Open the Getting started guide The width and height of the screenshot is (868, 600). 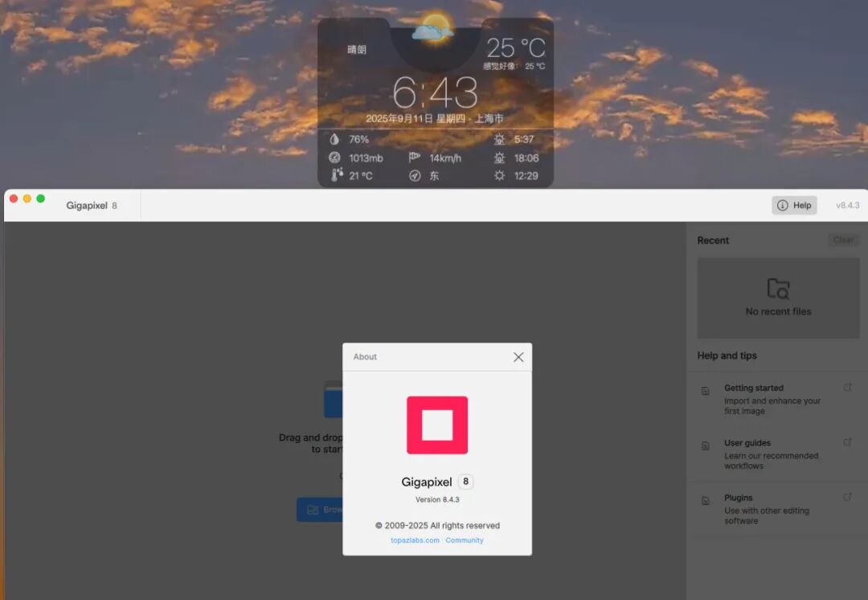tap(777, 399)
